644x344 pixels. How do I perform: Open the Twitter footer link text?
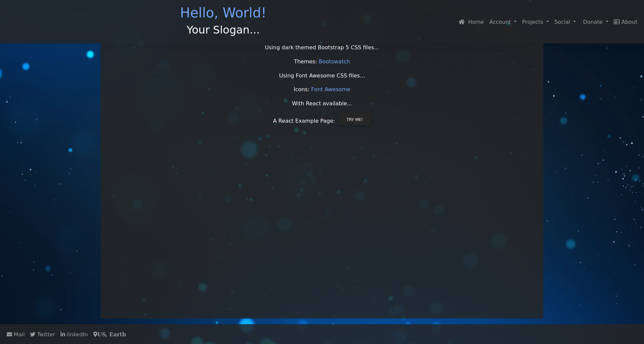46,334
